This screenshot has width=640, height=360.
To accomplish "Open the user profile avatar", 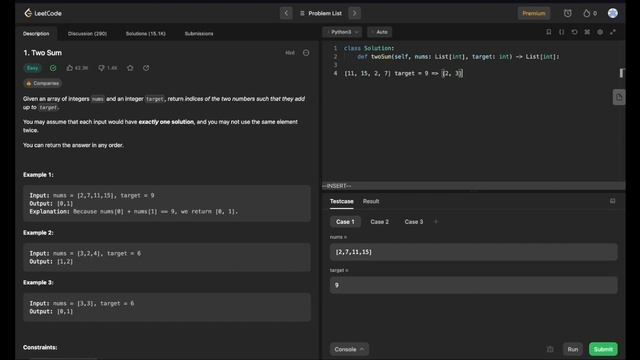I will click(x=613, y=13).
